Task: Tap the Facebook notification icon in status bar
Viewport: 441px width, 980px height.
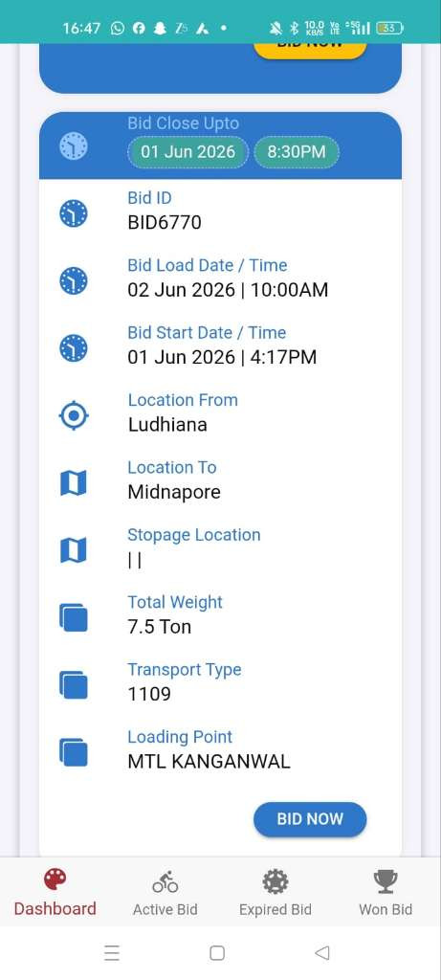Action: 139,28
